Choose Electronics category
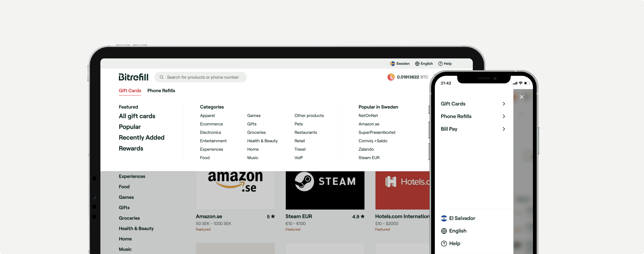This screenshot has height=254, width=644. point(210,133)
